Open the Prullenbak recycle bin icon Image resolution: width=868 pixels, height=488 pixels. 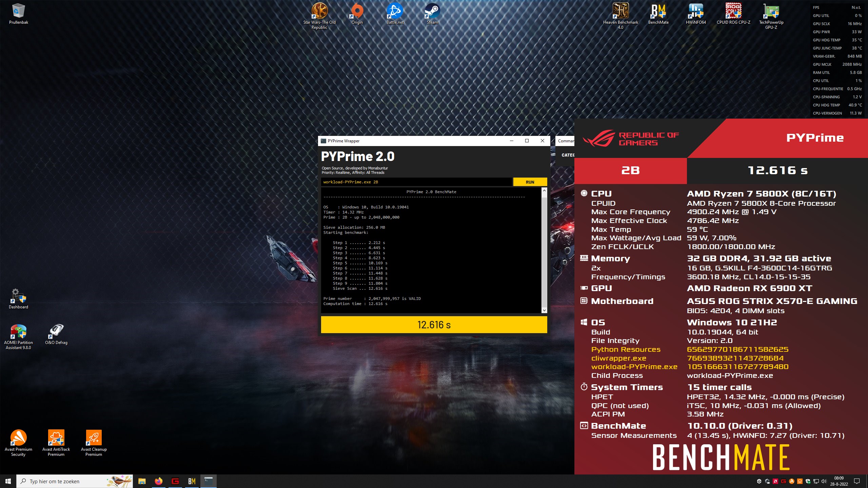pos(19,14)
